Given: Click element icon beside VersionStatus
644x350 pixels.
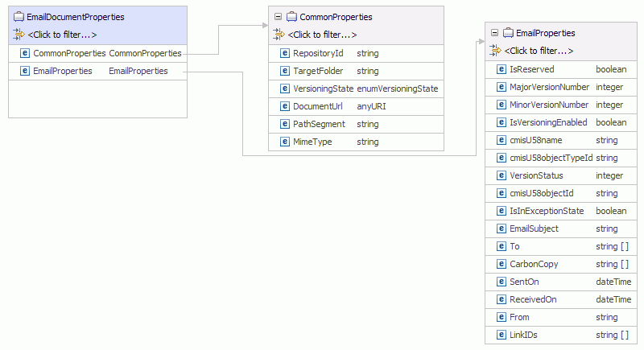Looking at the screenshot, I should coord(501,175).
